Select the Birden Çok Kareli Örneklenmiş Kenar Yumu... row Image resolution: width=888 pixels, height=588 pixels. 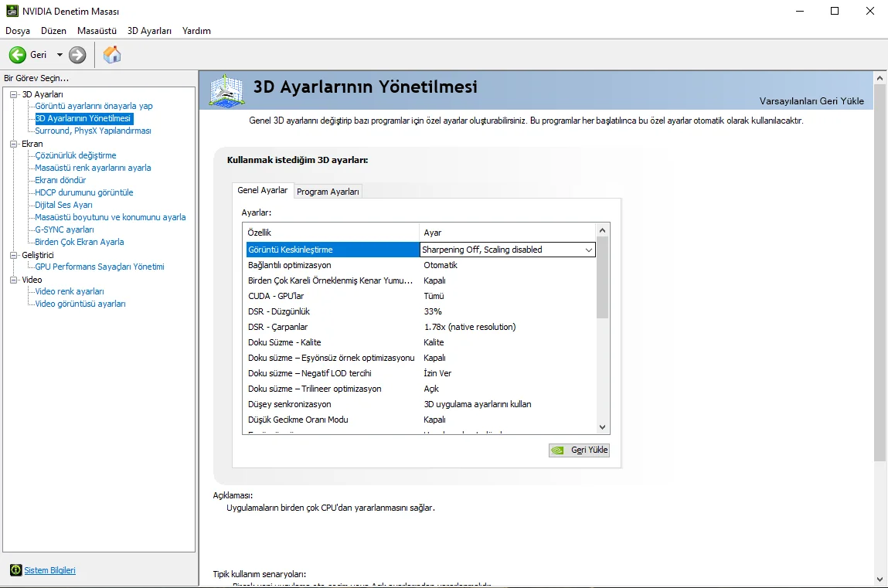[419, 280]
